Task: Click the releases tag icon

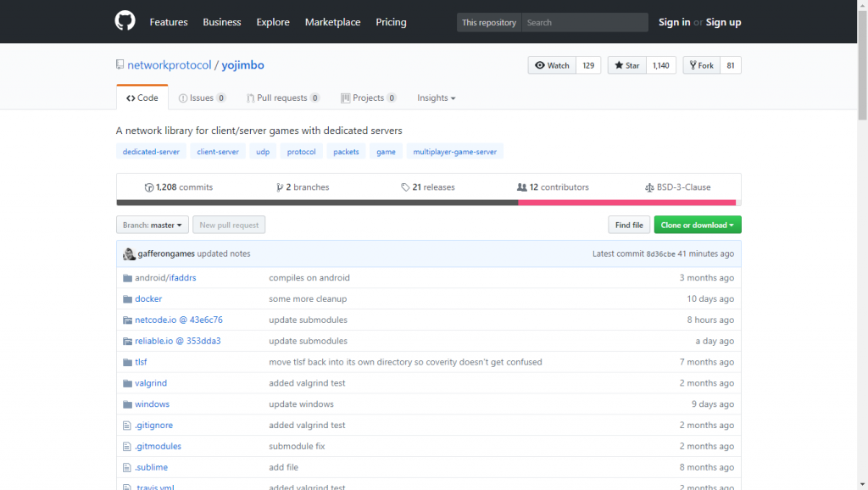Action: [x=405, y=187]
